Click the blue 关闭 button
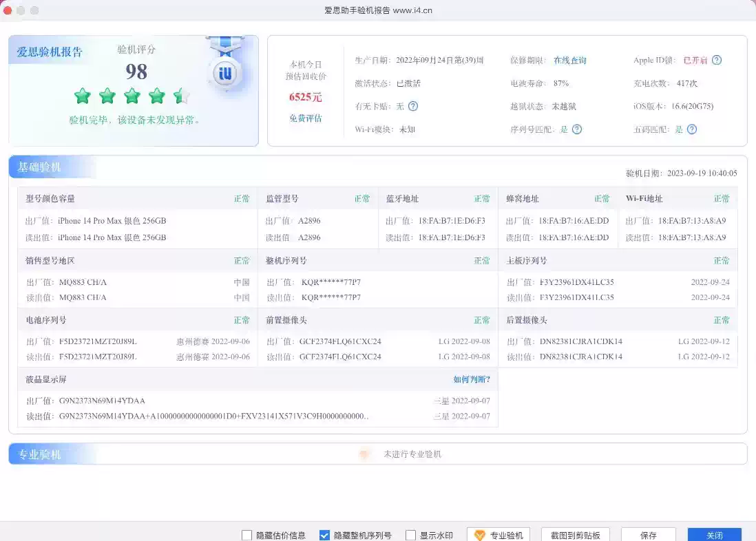Screen dimensions: 756x541 point(714,535)
